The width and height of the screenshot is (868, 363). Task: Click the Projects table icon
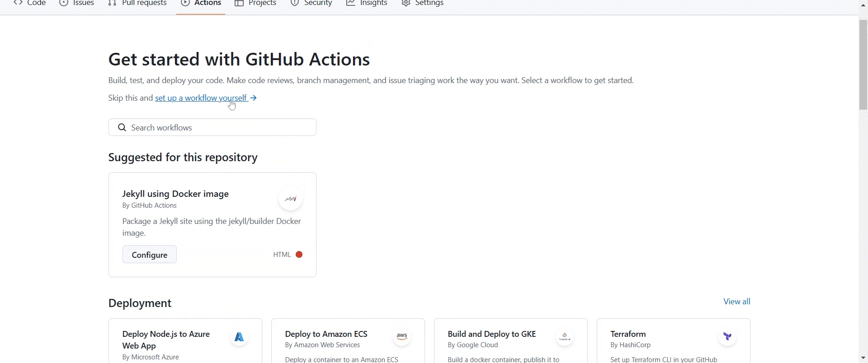pos(240,3)
